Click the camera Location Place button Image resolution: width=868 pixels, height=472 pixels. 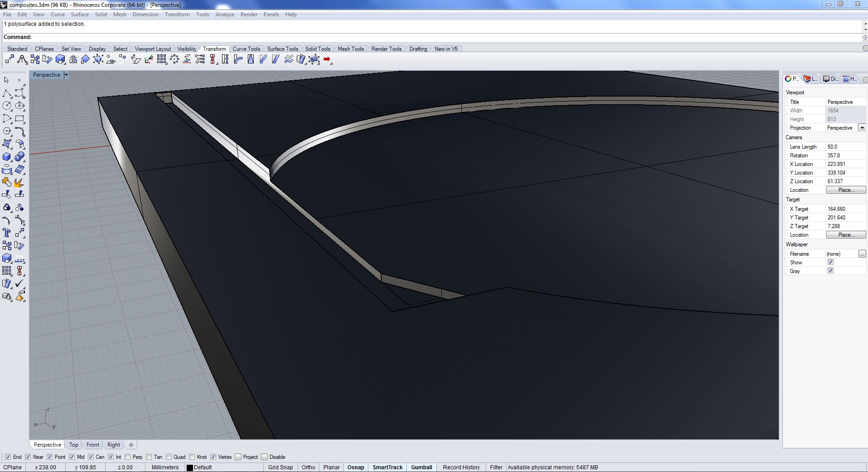[x=846, y=190]
